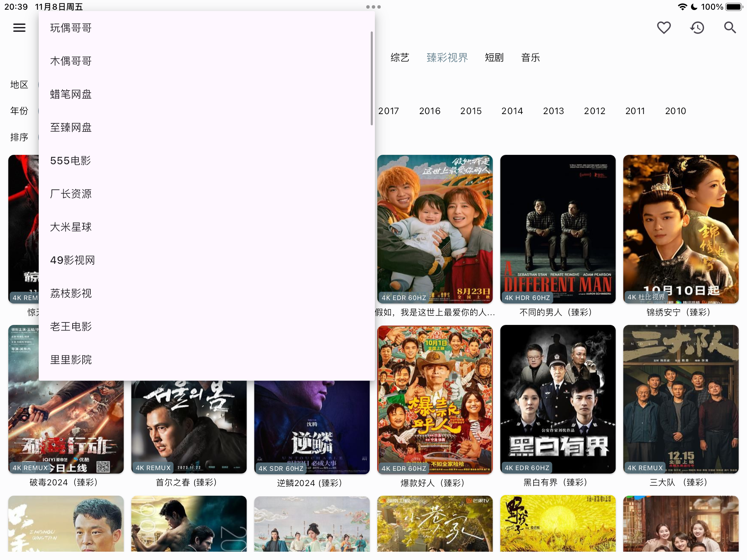Filter by year 2014
The image size is (747, 560).
[x=512, y=111]
